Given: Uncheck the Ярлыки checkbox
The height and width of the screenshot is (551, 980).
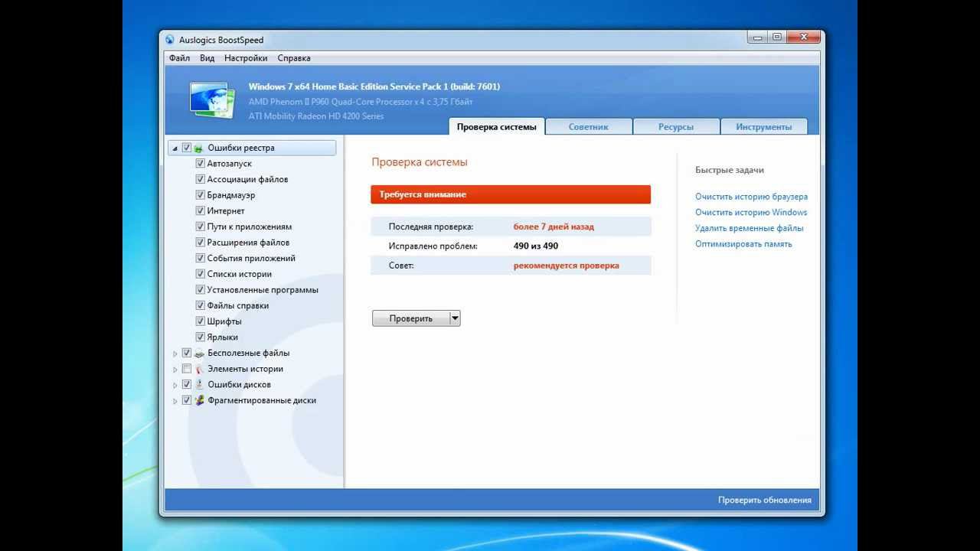Looking at the screenshot, I should click(201, 337).
